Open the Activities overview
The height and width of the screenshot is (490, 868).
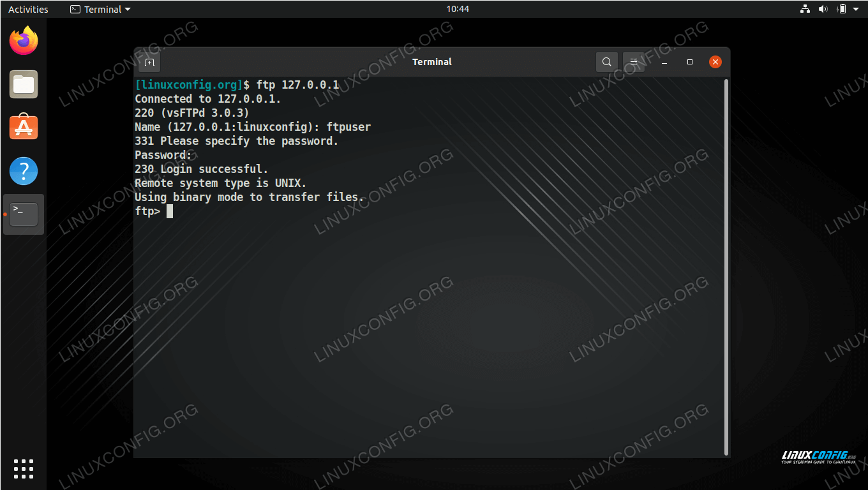pyautogui.click(x=28, y=9)
